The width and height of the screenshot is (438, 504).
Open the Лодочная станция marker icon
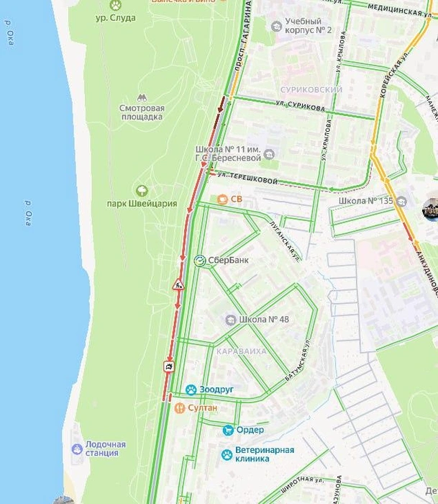point(77,449)
